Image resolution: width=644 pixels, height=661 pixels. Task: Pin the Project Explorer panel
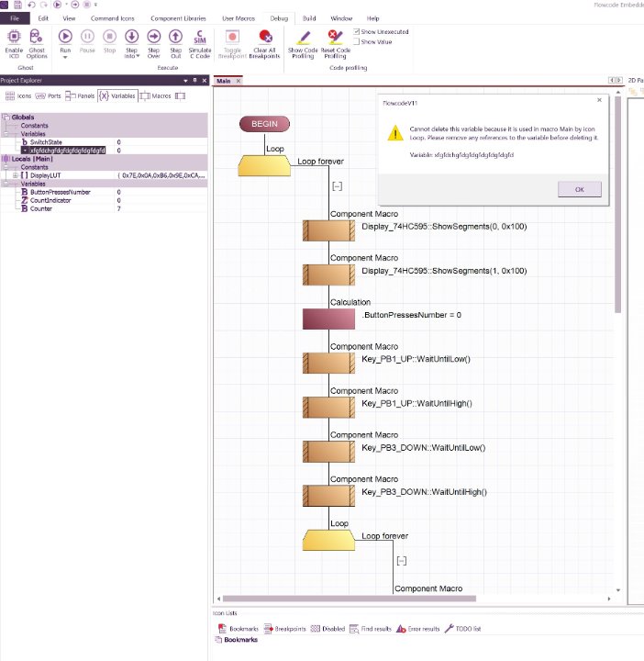point(194,80)
